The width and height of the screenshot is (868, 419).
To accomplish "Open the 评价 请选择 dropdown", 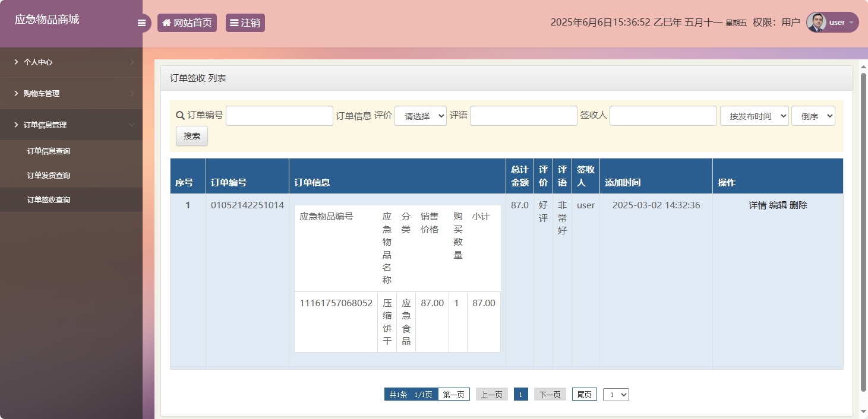I will [x=420, y=116].
